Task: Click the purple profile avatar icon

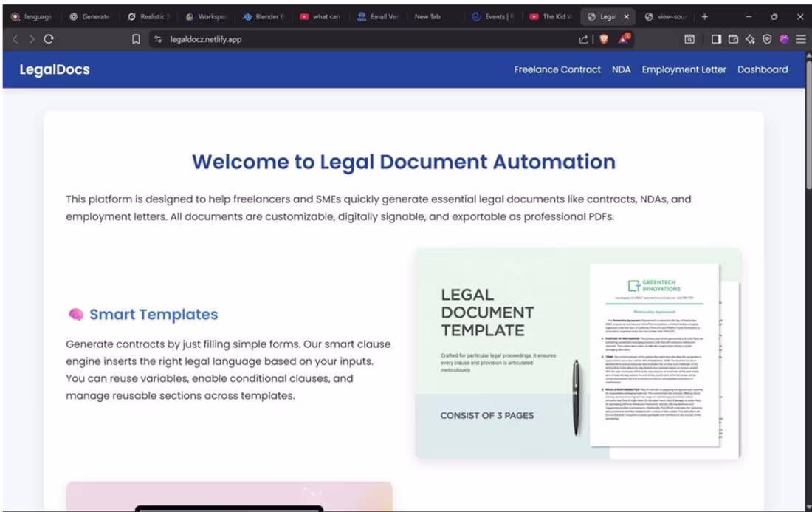Action: click(x=784, y=39)
